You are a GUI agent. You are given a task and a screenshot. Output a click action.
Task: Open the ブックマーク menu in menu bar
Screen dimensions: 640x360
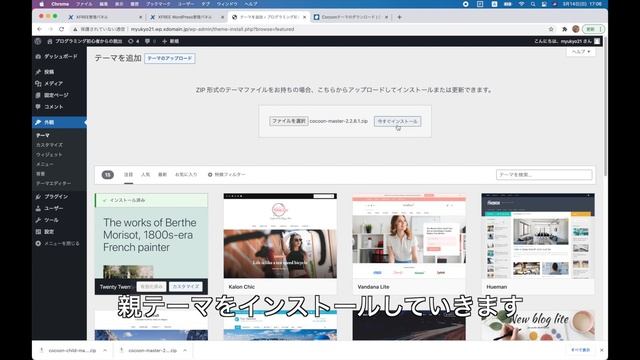point(158,4)
